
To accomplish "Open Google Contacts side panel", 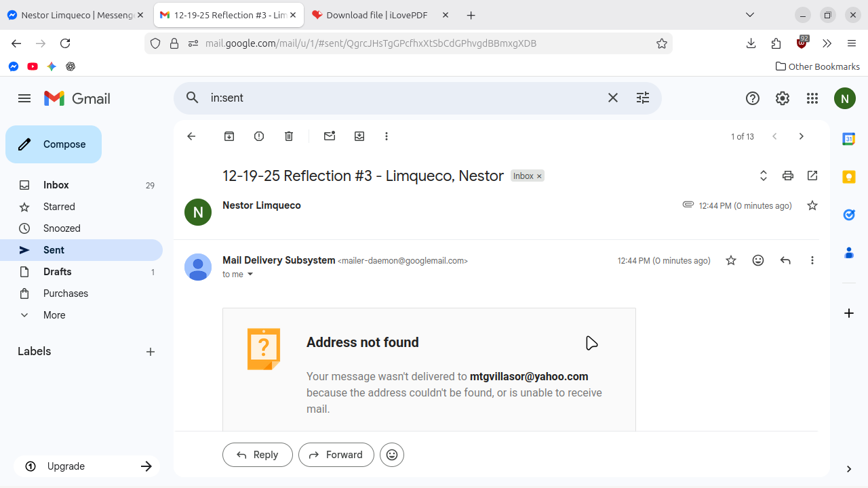I will point(848,253).
